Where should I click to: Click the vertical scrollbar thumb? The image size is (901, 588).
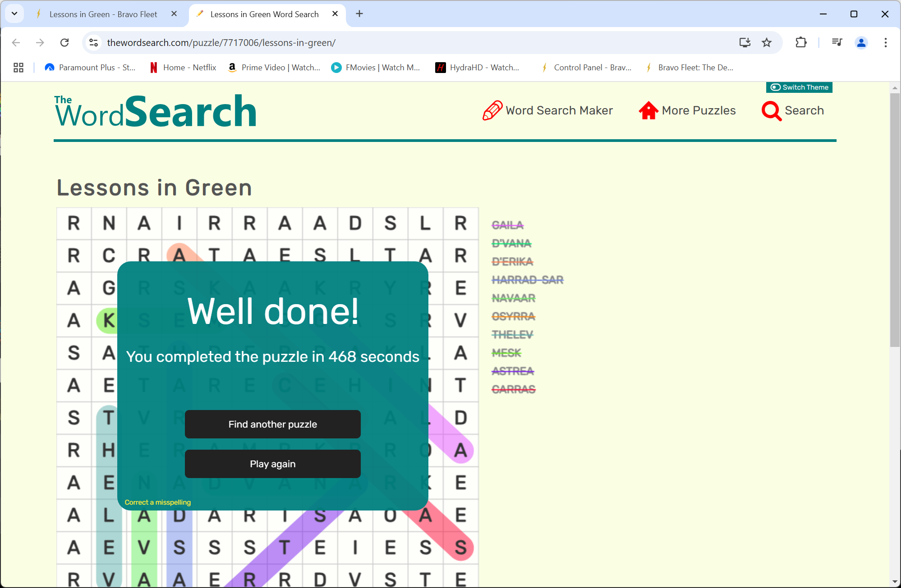895,219
